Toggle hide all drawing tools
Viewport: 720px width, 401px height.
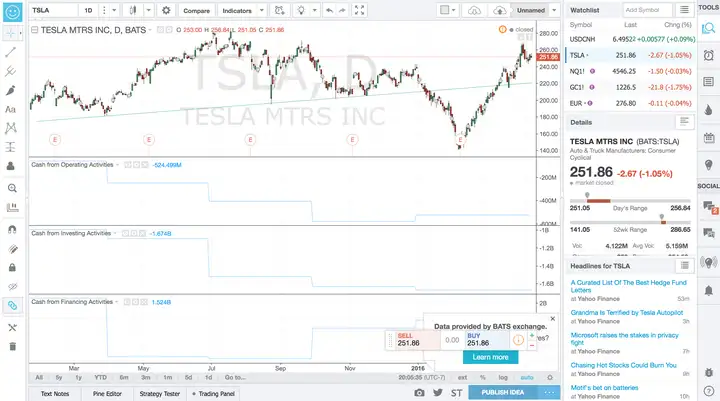point(12,287)
